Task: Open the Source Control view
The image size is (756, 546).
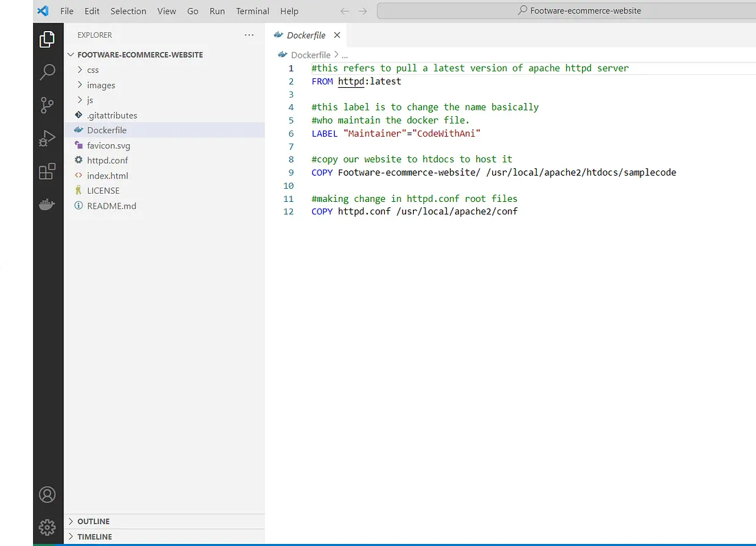Action: pyautogui.click(x=47, y=105)
